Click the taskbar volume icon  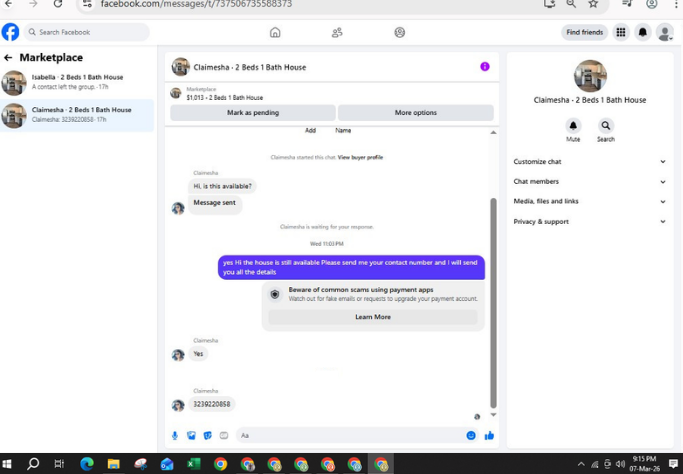[x=621, y=464]
